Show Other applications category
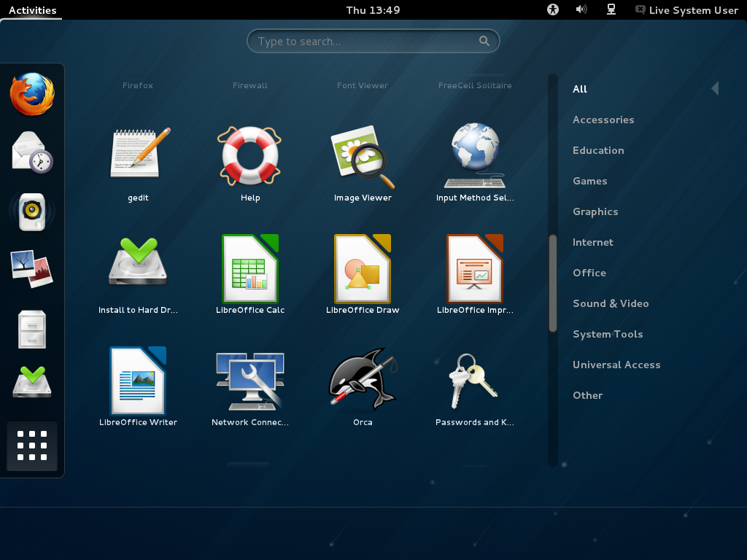Viewport: 747px width, 560px height. (587, 395)
